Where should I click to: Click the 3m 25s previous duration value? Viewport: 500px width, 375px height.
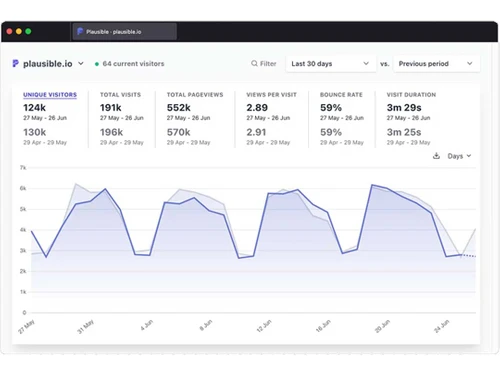[x=404, y=132]
